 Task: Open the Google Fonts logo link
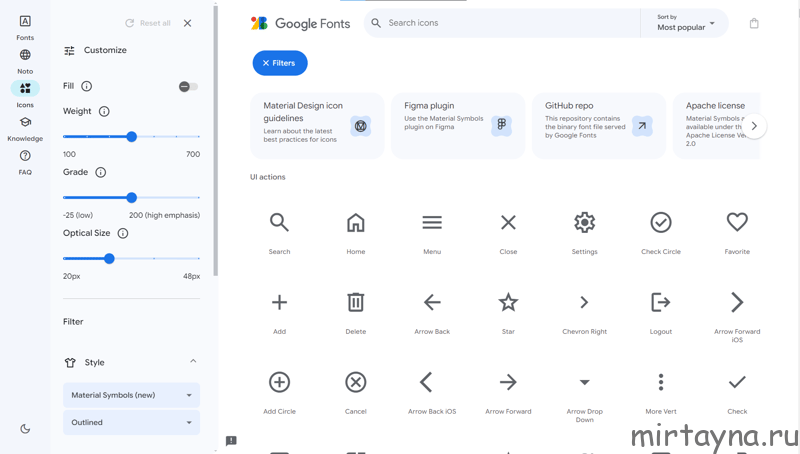(x=300, y=23)
